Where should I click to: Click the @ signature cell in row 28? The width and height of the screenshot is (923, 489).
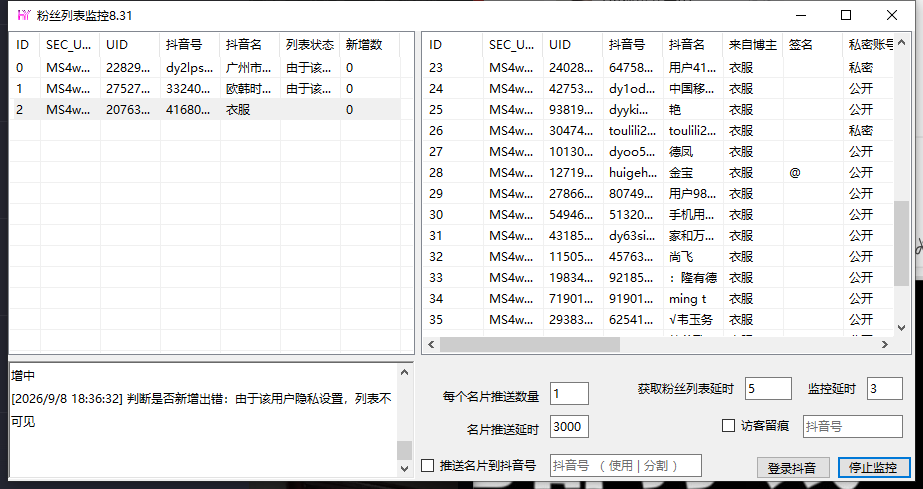tap(812, 173)
